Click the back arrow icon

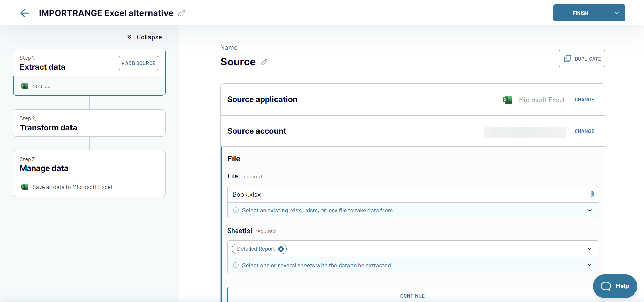[25, 13]
